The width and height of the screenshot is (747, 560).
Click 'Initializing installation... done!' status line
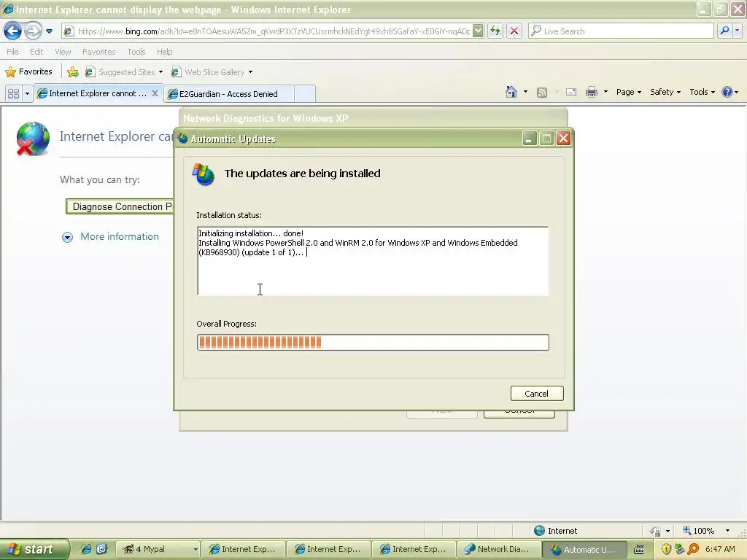pos(251,233)
